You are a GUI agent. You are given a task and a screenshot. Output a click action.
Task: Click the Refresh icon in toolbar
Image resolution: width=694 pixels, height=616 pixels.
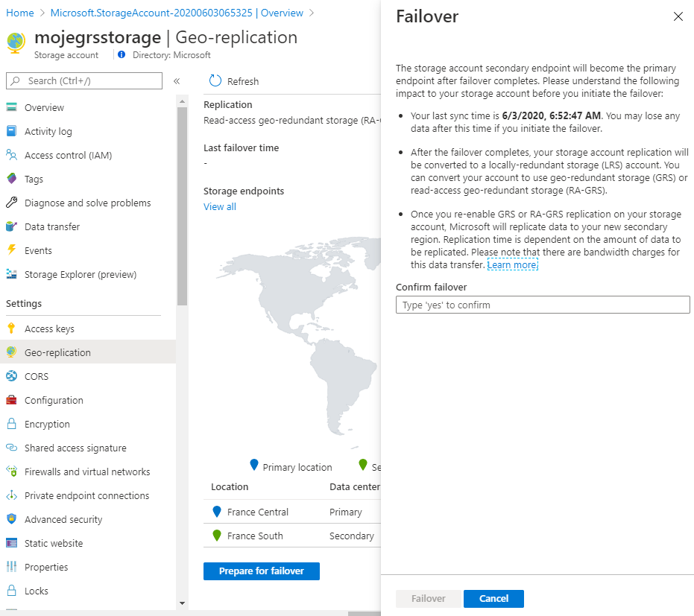pos(215,81)
